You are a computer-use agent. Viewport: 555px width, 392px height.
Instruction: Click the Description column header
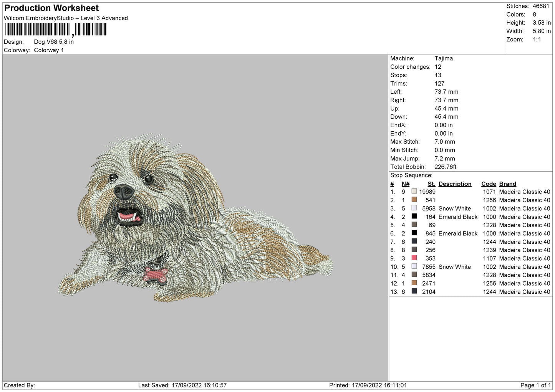[x=455, y=184]
